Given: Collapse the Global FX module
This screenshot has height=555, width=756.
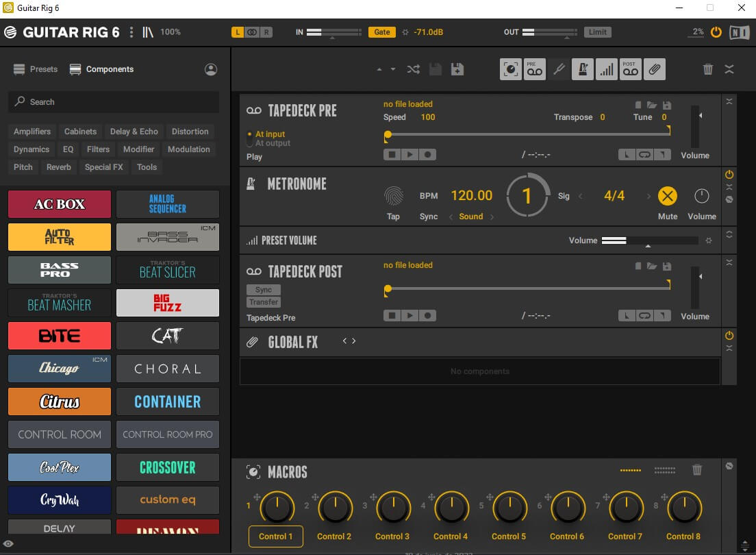Looking at the screenshot, I should tap(729, 348).
